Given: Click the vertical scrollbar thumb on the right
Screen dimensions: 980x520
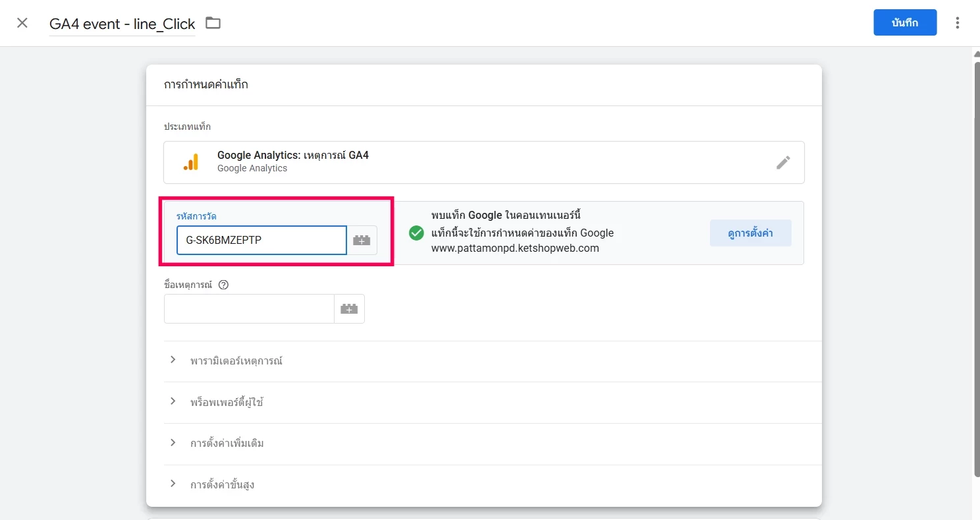Looking at the screenshot, I should [976, 264].
